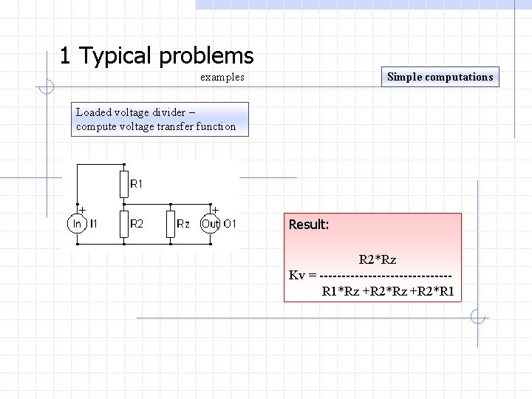This screenshot has width=532, height=399.
Task: Click the "Kv =" text
Action: pos(303,275)
